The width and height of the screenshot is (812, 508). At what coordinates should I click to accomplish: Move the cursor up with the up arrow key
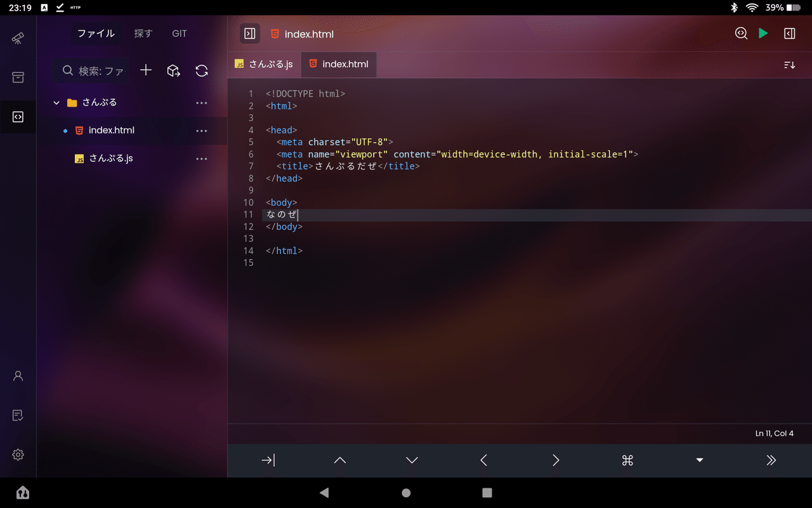tap(340, 460)
